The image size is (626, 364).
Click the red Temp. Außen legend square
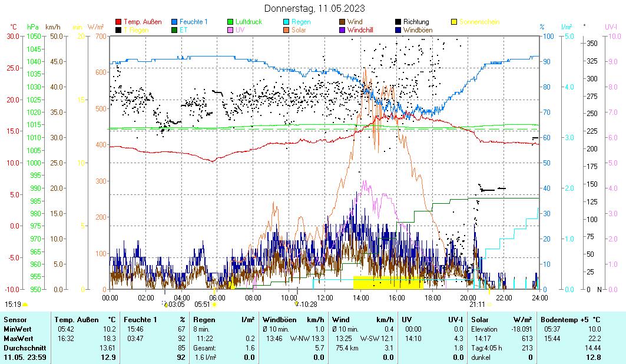(118, 22)
